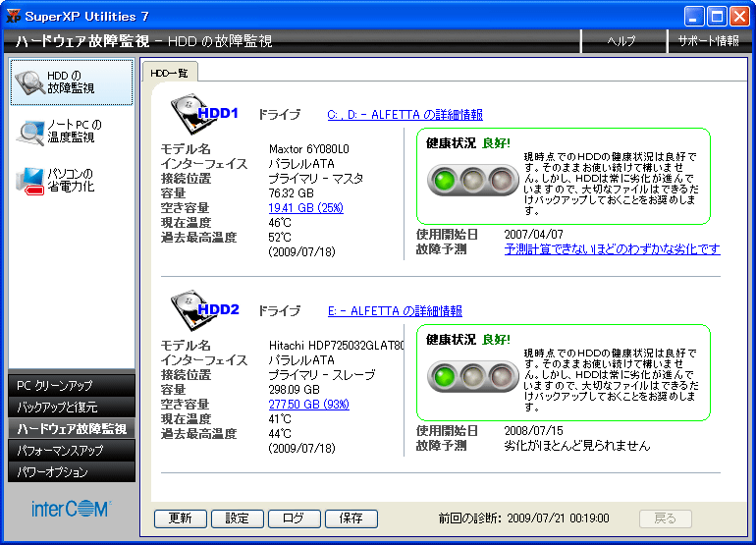756x545 pixels.
Task: Click プライマリ - マスタ connection value
Action: coord(316,179)
